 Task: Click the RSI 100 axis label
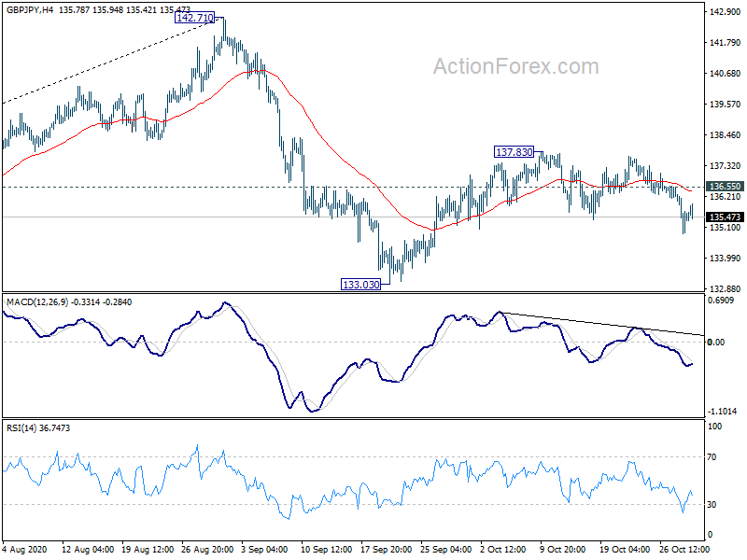tap(714, 427)
